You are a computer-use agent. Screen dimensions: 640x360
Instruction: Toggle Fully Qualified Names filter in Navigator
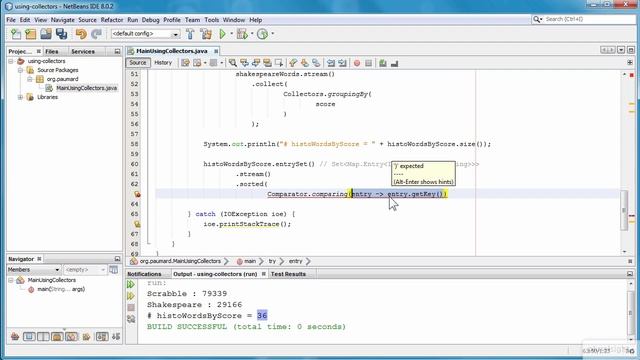click(x=86, y=337)
